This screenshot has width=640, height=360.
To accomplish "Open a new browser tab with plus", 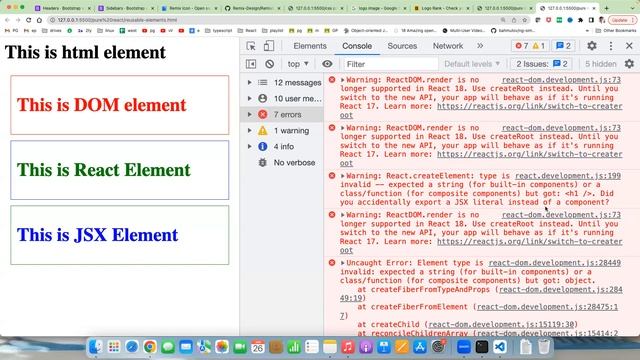I will click(x=607, y=8).
